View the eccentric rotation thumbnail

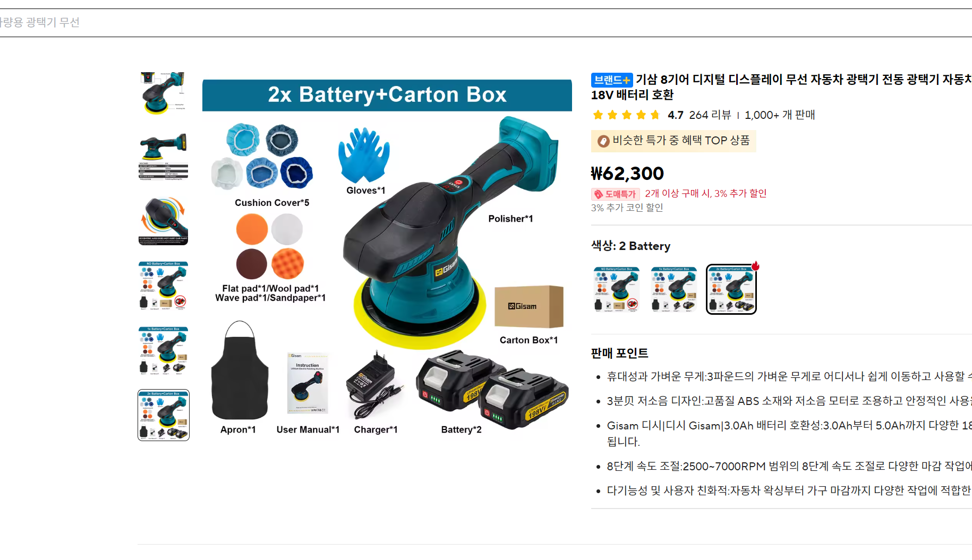[x=164, y=221]
